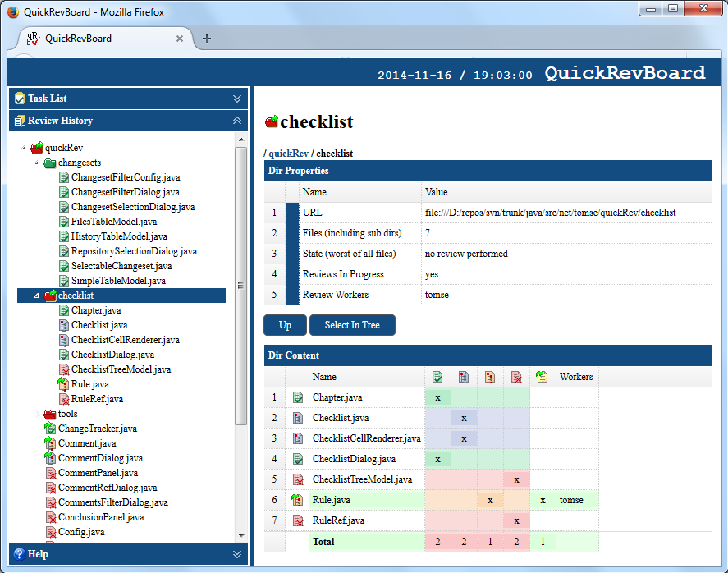Follow the quickRev breadcrumb link
This screenshot has height=573, width=728.
coord(288,154)
